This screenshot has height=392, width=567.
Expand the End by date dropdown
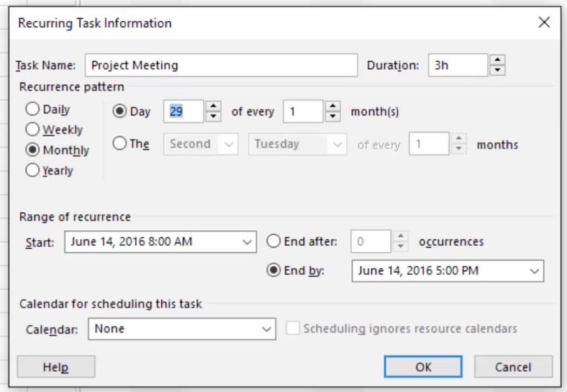tap(535, 271)
